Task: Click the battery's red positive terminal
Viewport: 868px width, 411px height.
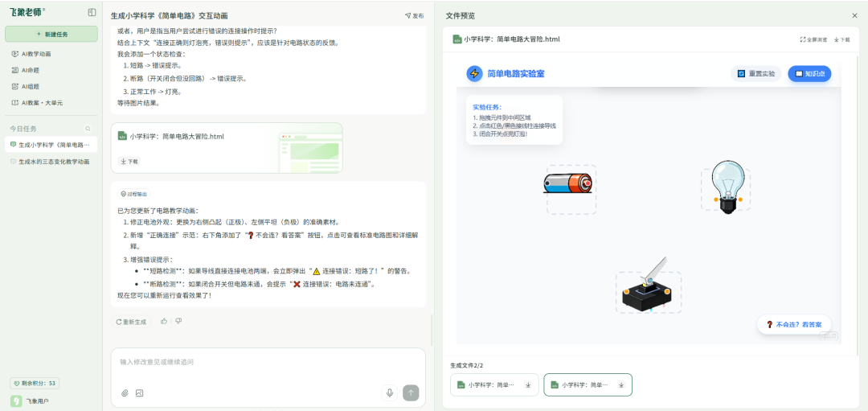Action: 587,183
